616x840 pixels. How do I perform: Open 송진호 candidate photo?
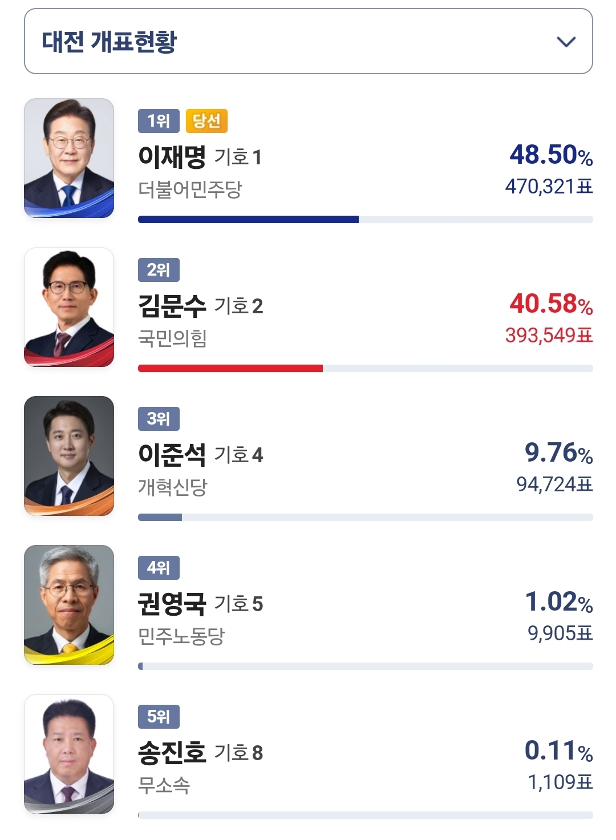69,754
